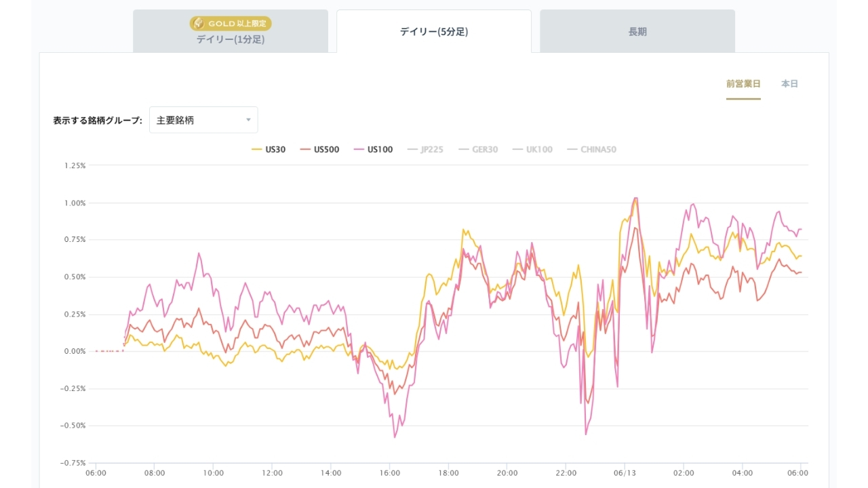Image resolution: width=868 pixels, height=488 pixels.
Task: Switch to 本日 data
Action: click(x=789, y=84)
